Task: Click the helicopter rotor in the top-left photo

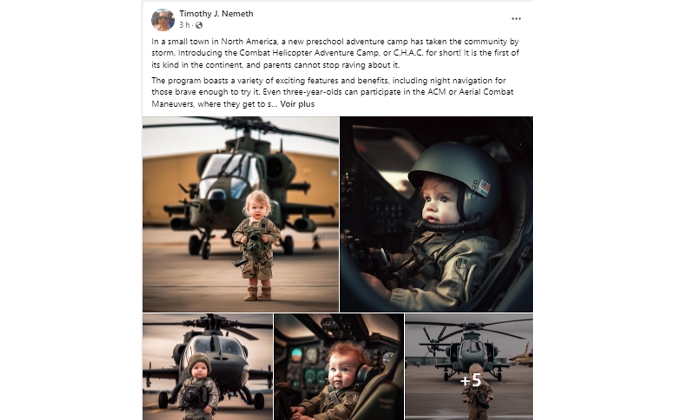Action: click(x=241, y=126)
